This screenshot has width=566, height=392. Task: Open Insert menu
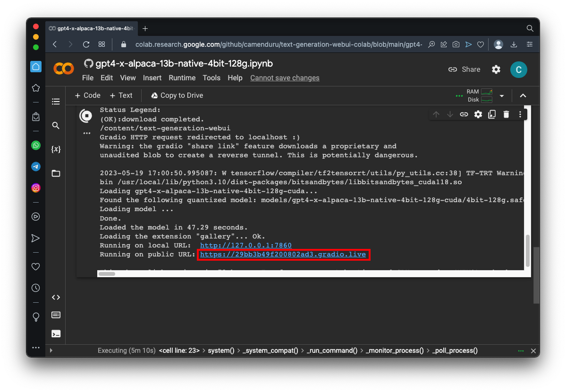(x=152, y=78)
